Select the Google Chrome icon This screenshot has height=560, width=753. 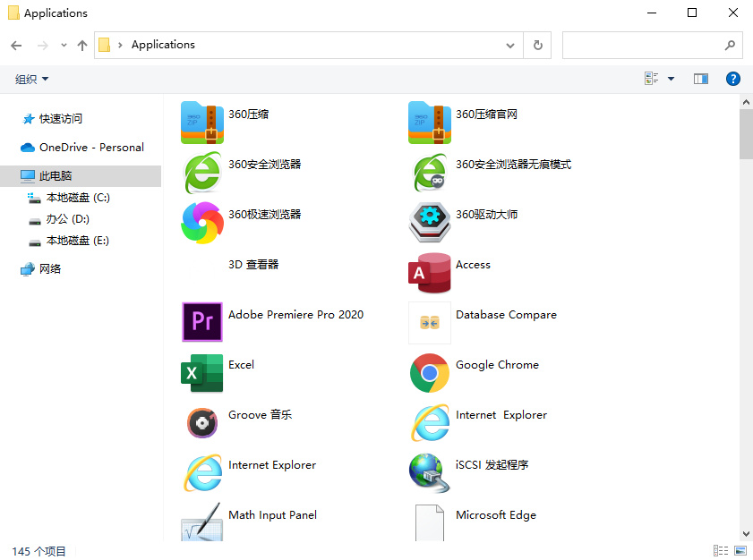[x=430, y=372]
